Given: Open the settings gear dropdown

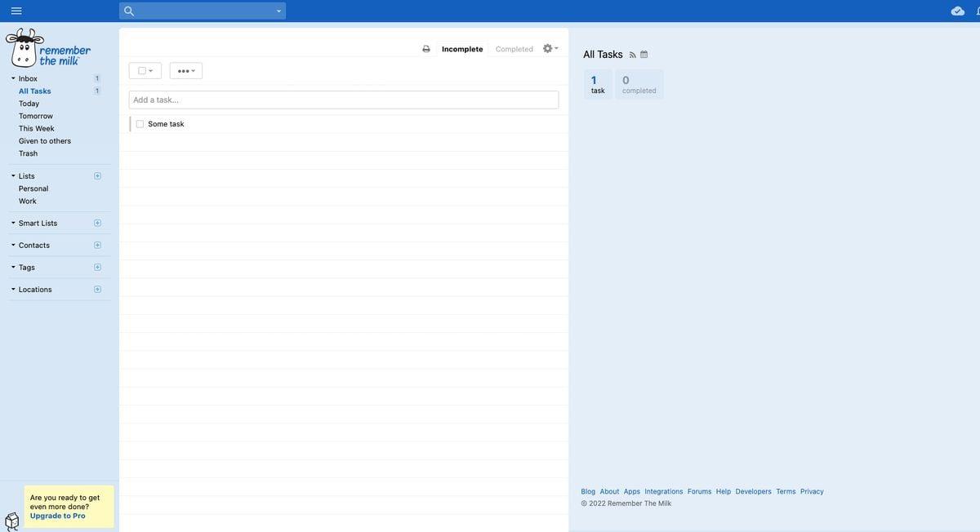Looking at the screenshot, I should (550, 49).
